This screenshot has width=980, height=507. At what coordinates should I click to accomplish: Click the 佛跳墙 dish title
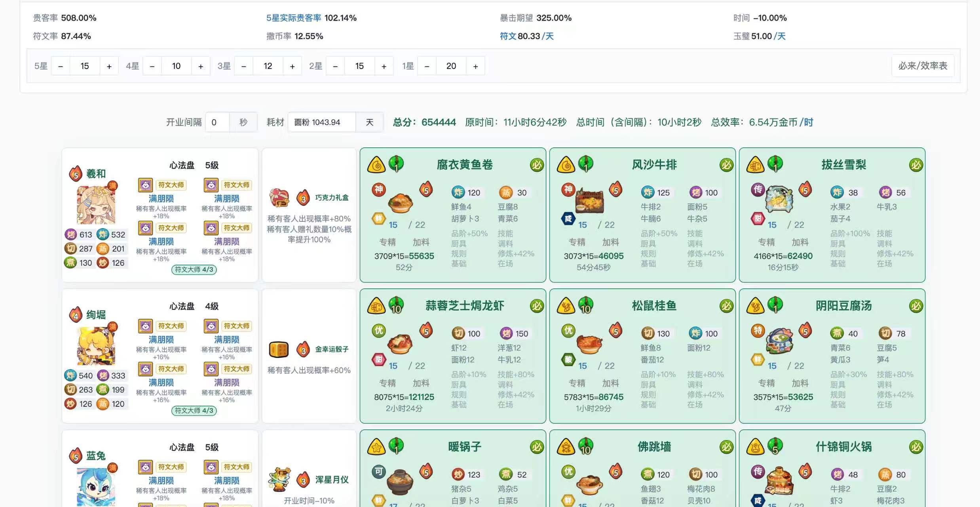click(x=654, y=447)
